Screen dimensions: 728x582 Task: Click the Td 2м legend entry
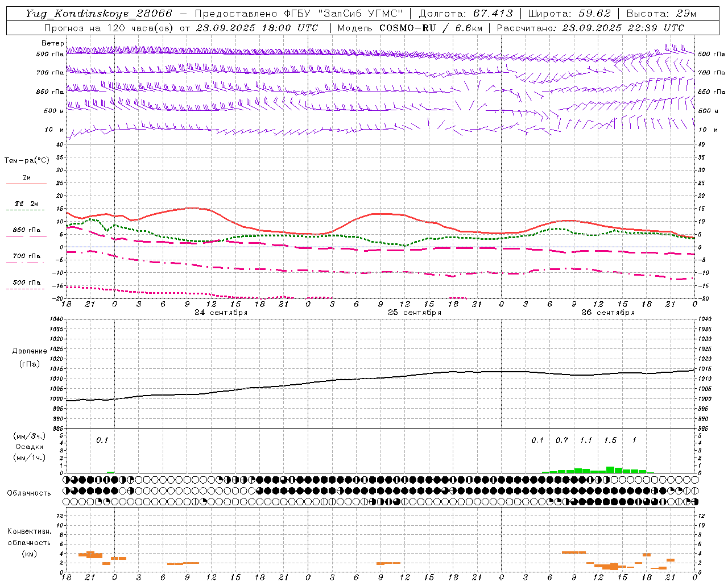26,203
